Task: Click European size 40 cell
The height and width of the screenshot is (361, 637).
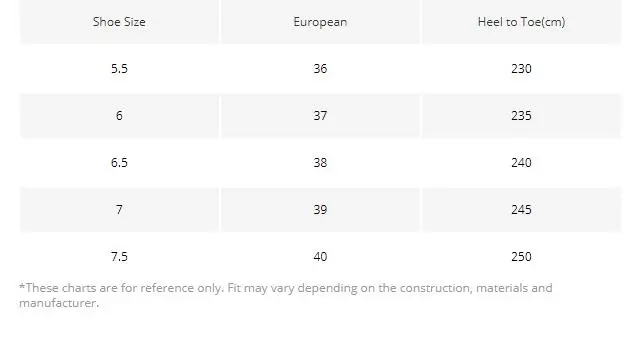Action: click(x=320, y=257)
